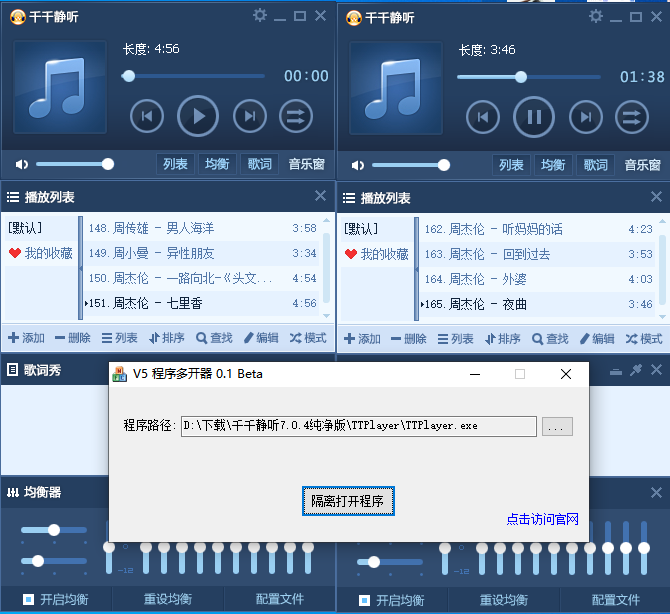Image resolution: width=670 pixels, height=614 pixels.
Task: Toggle 均衡 panel in left player
Action: (x=217, y=164)
